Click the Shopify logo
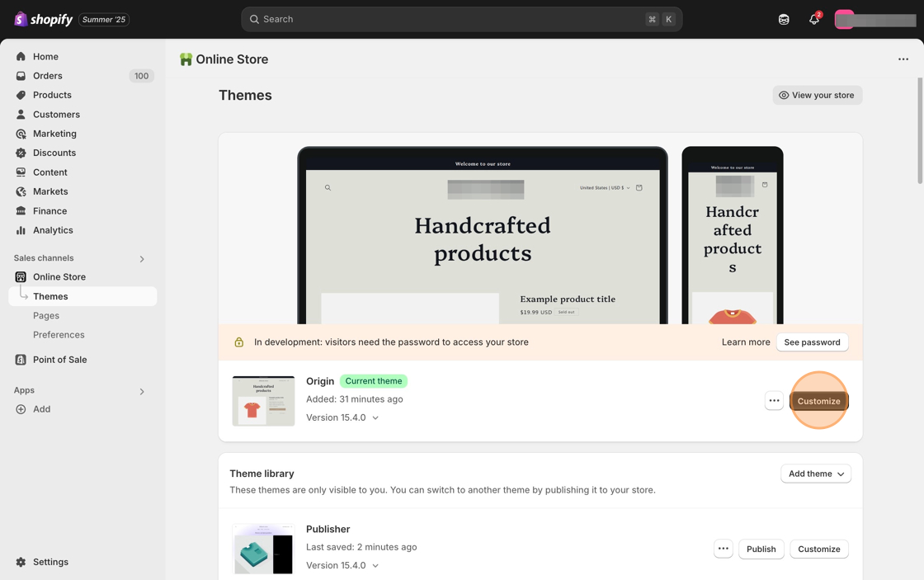This screenshot has height=580, width=924. [45, 19]
